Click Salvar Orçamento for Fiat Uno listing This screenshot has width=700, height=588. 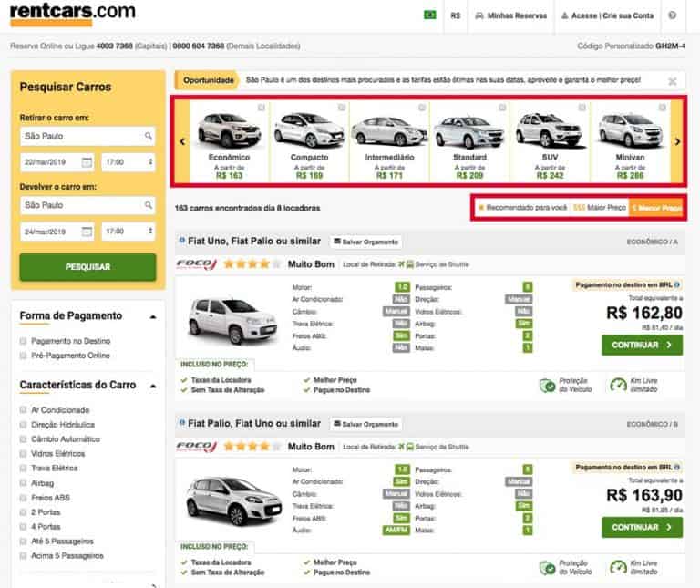click(x=365, y=242)
